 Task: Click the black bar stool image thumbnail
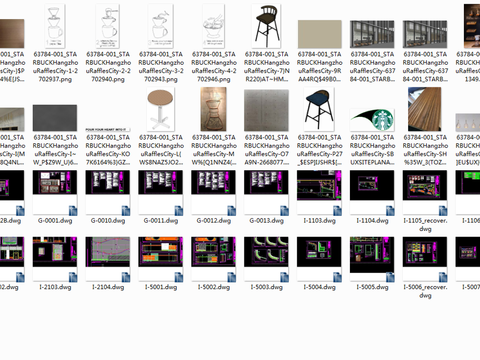pos(266,26)
